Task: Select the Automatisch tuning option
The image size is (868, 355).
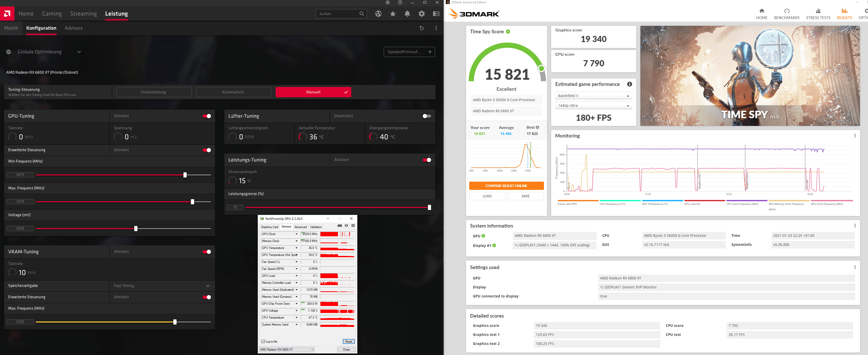Action: pyautogui.click(x=234, y=92)
